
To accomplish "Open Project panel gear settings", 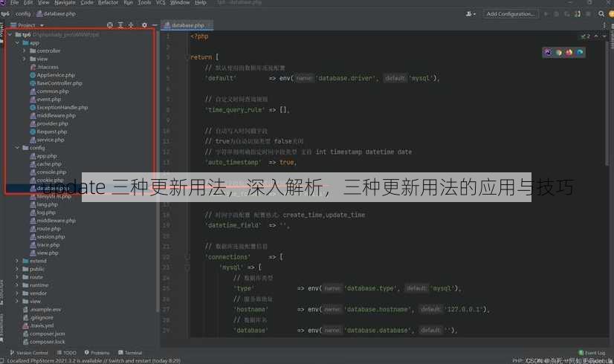I will point(144,25).
